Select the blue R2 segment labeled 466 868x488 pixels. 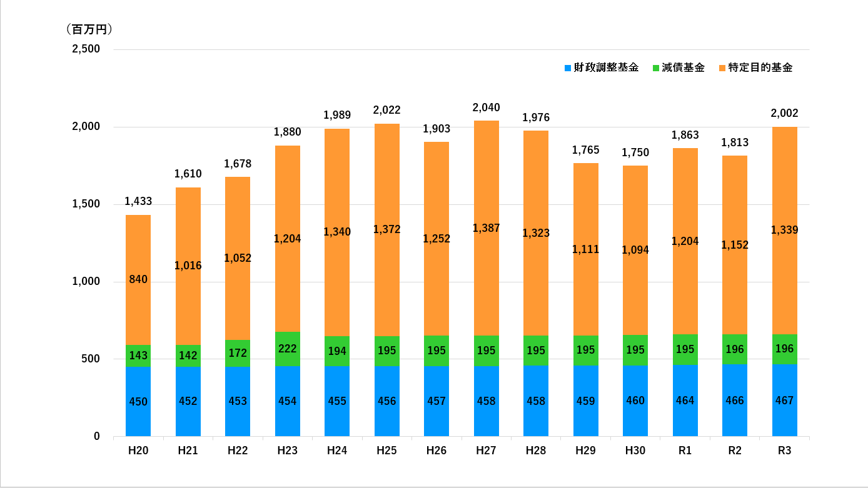(x=735, y=401)
